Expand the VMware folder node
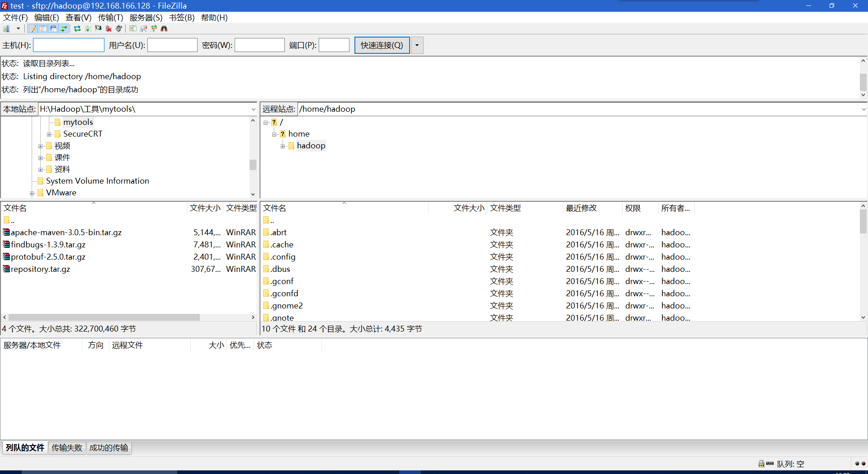This screenshot has width=868, height=474. (32, 193)
